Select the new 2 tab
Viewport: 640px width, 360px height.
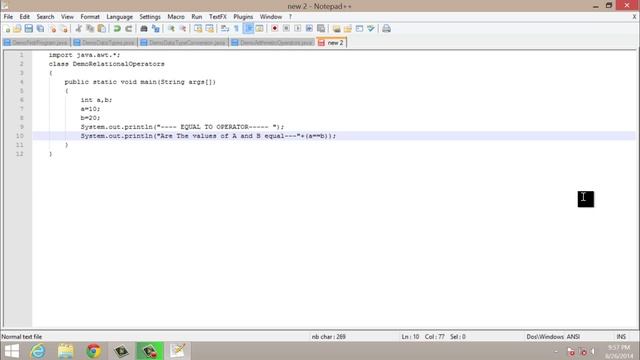(x=331, y=42)
